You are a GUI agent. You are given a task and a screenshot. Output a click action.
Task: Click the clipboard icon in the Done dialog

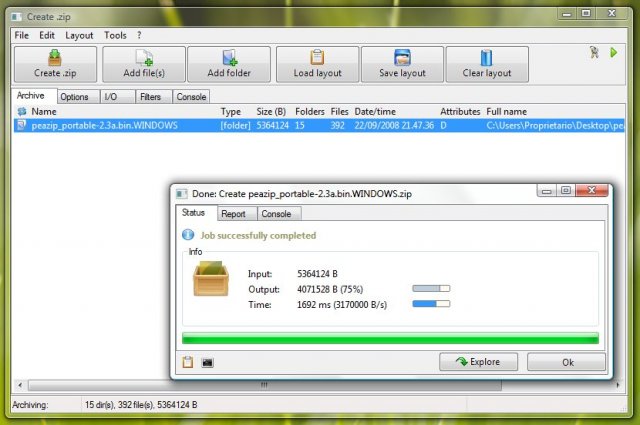(188, 362)
